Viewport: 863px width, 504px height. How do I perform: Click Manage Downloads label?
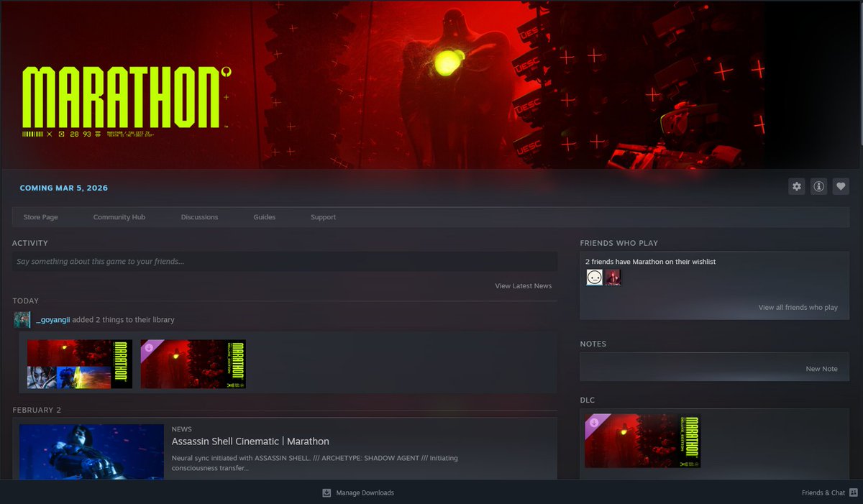(365, 493)
